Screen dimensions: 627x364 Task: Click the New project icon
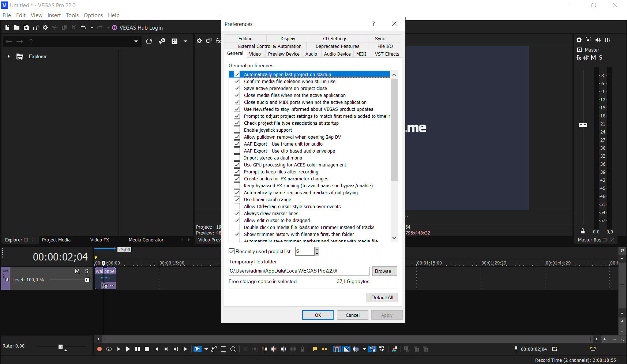tap(7, 27)
